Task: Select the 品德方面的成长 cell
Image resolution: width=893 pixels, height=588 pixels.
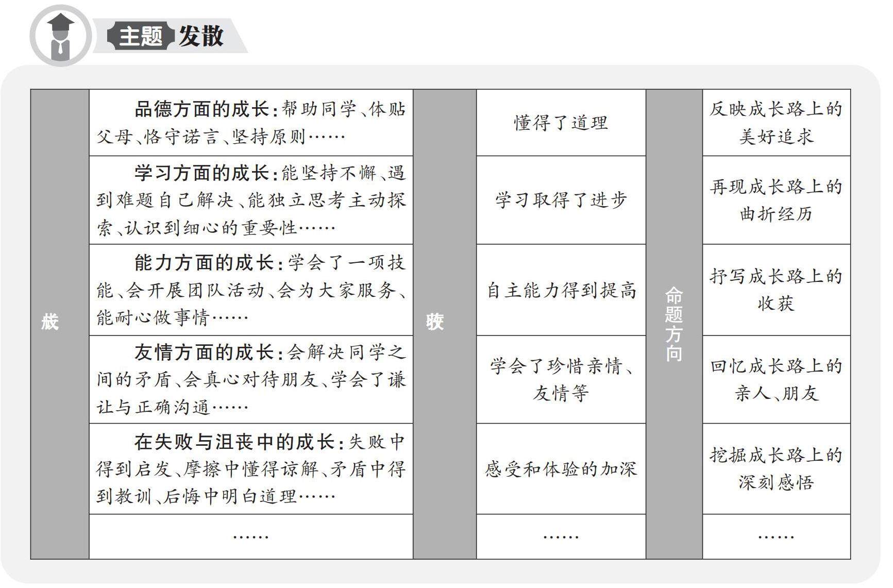Action: [251, 123]
